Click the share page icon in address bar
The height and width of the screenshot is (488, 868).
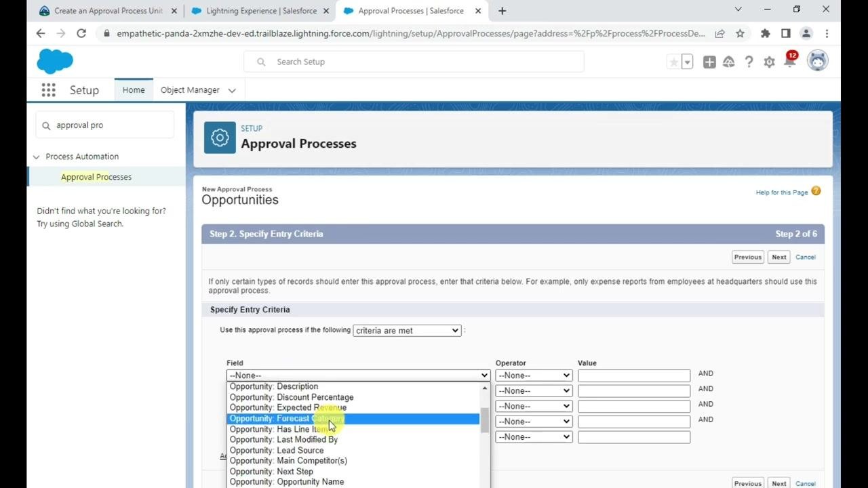[719, 33]
